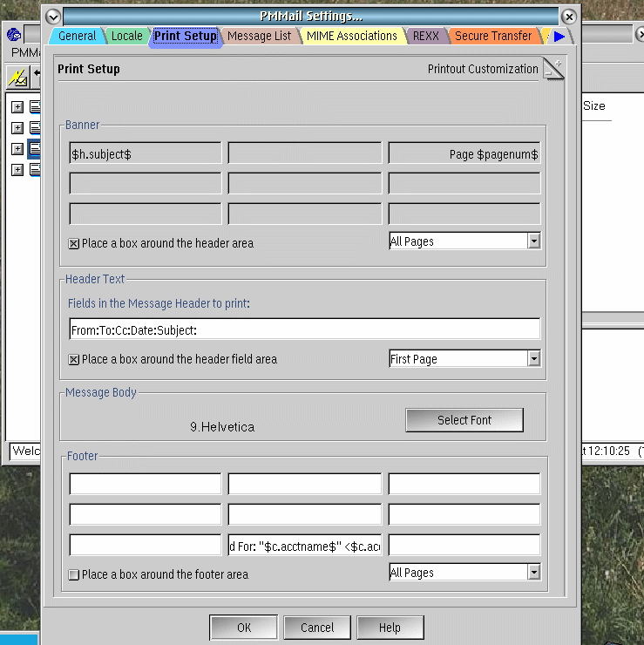The image size is (644, 645).
Task: Switch to MIME Associations tab
Action: [x=351, y=36]
